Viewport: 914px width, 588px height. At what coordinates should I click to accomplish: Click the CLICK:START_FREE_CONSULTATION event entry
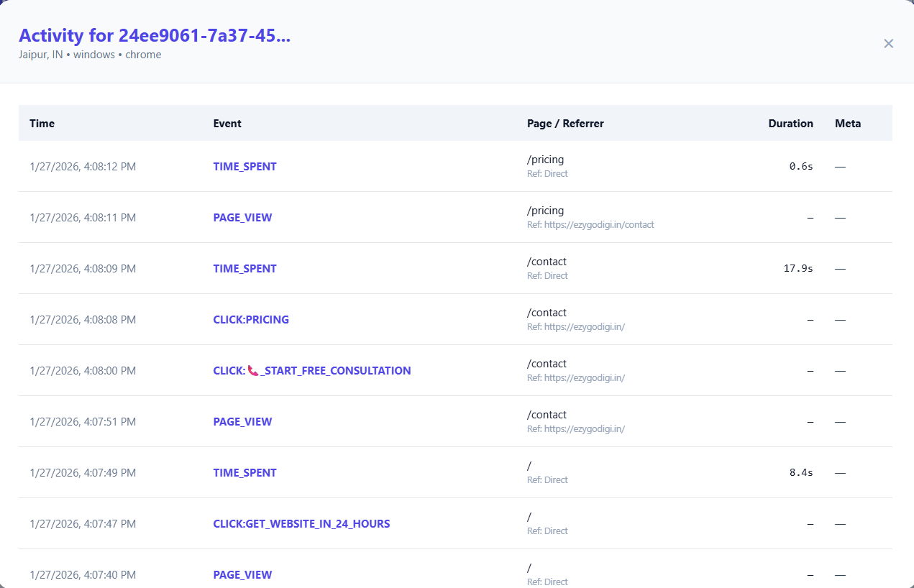(x=311, y=370)
